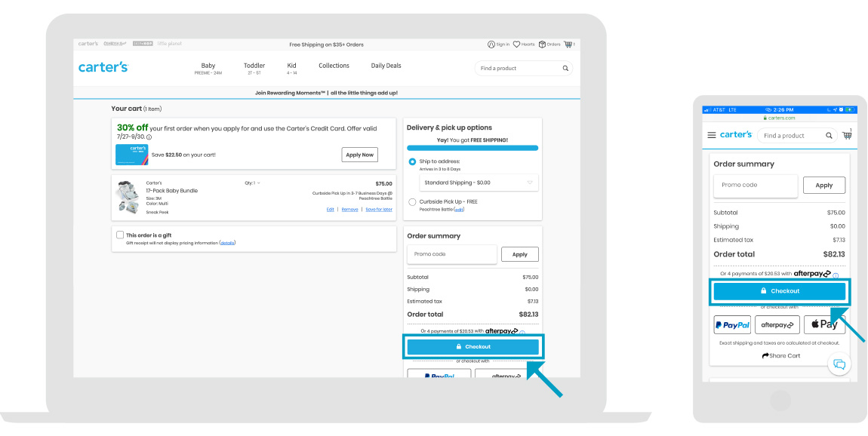The image size is (868, 436).
Task: Open the Toddler menu
Action: (x=254, y=69)
